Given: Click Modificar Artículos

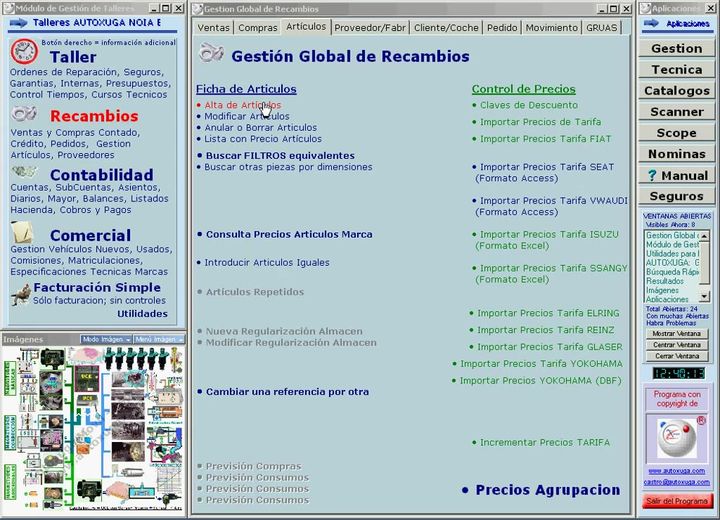Looking at the screenshot, I should click(x=247, y=116).
